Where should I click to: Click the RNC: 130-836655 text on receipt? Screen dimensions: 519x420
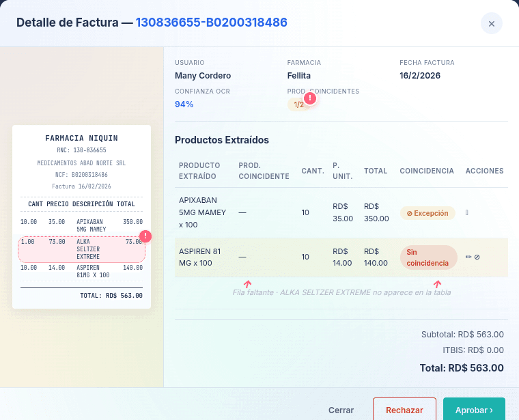(81, 150)
